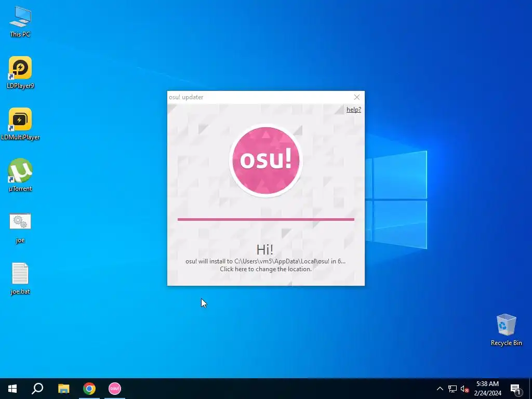Show hidden system tray icons
This screenshot has height=399, width=532.
click(440, 389)
